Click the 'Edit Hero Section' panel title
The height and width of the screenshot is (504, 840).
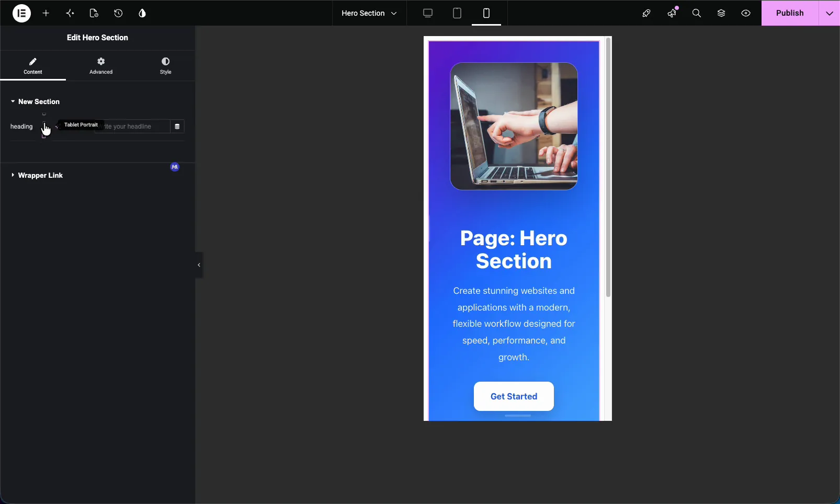97,38
